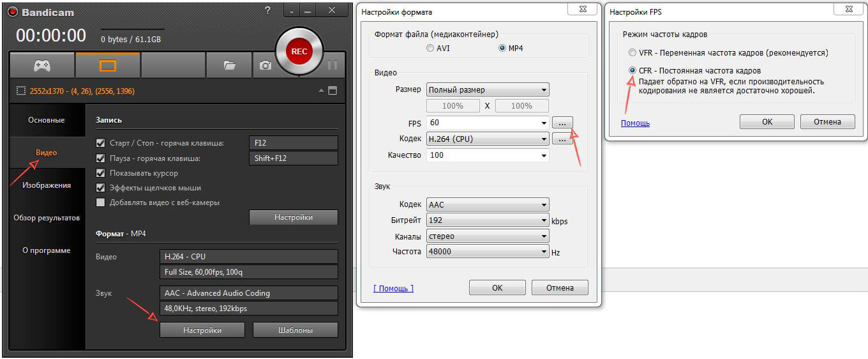Switch to the Видео sidebar section
The width and height of the screenshot is (868, 359).
(x=47, y=153)
